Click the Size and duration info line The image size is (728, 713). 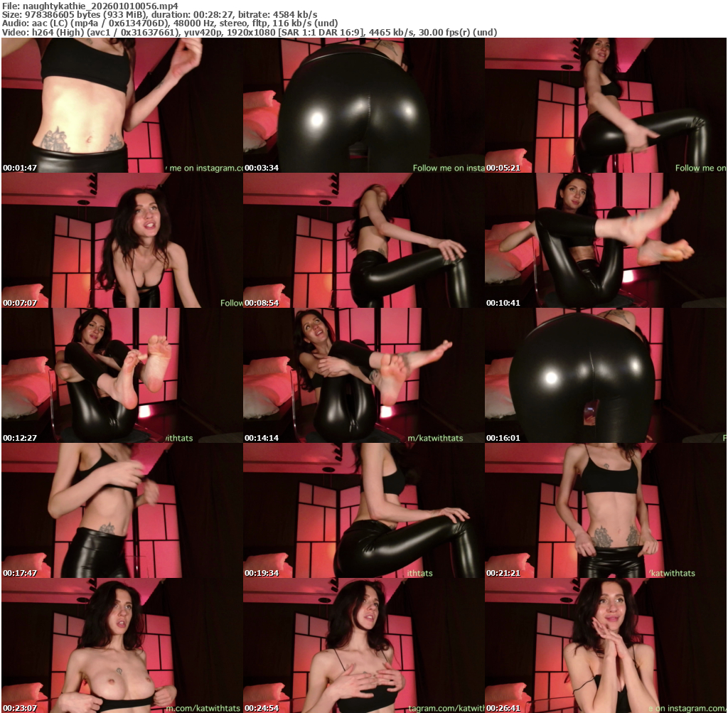pos(160,14)
